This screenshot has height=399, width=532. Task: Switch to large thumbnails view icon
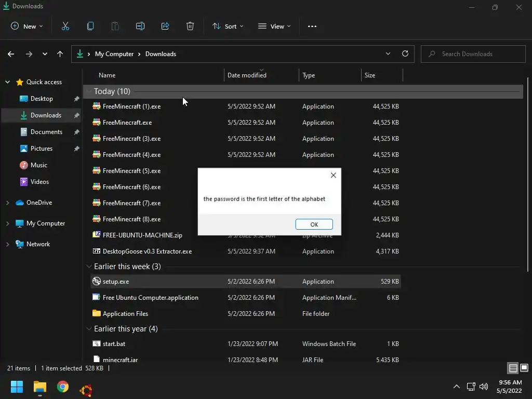click(524, 368)
